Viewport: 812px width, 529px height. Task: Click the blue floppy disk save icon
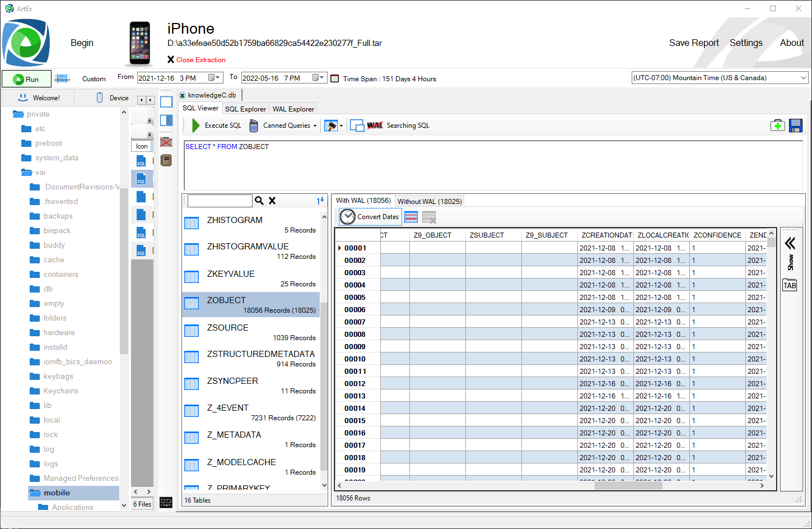pyautogui.click(x=796, y=126)
